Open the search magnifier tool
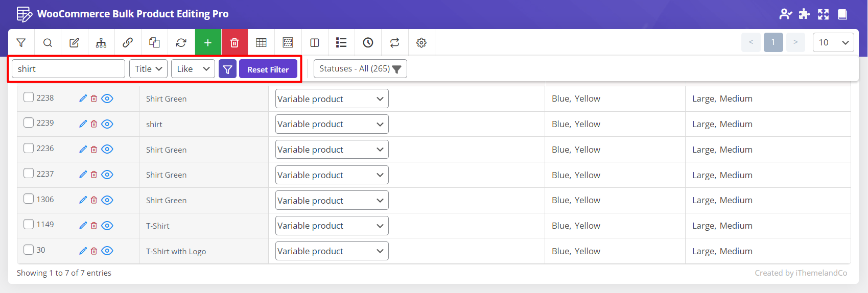 coord(48,43)
